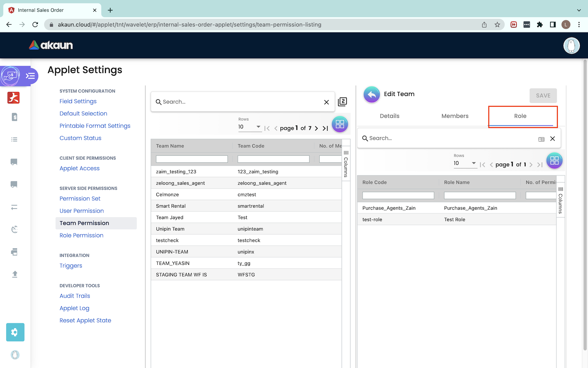
Task: Clear the role search with X icon
Action: (552, 139)
